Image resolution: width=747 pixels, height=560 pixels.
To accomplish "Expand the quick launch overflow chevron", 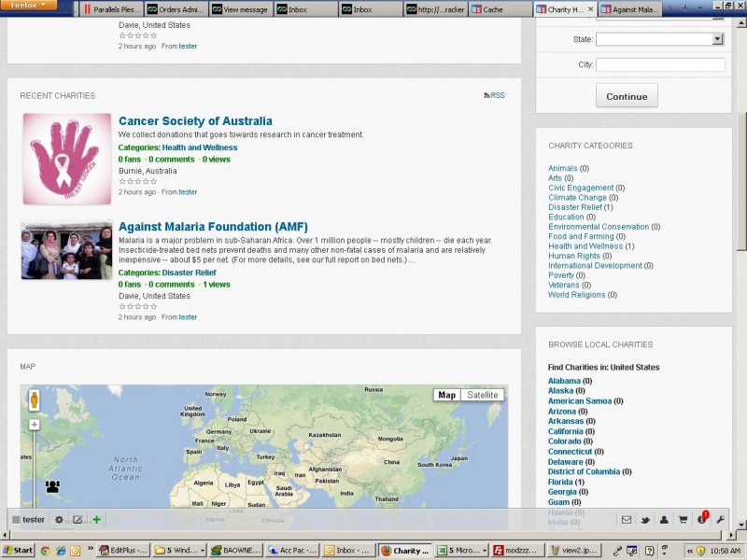I will 90,549.
